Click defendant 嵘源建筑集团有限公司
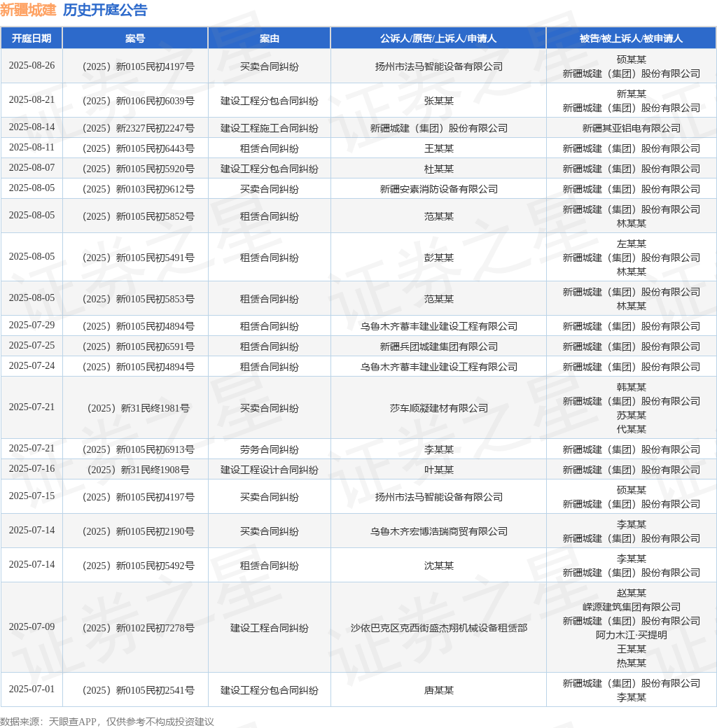 631,608
